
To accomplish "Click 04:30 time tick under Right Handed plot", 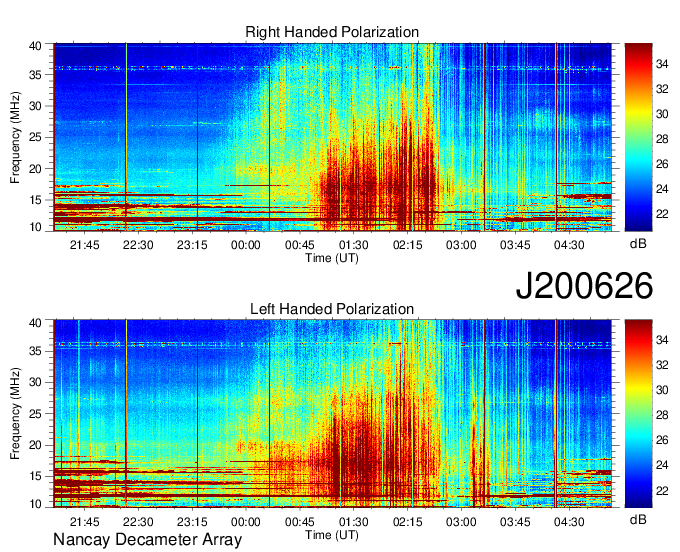I will coord(569,245).
